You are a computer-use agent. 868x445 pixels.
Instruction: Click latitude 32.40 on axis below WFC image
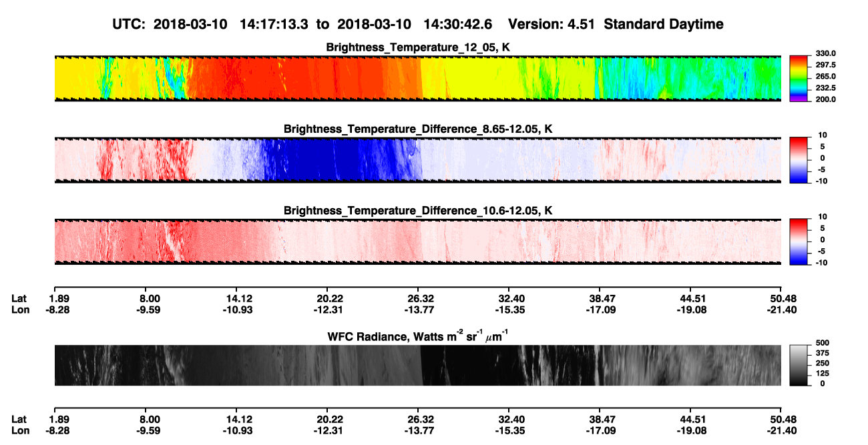click(509, 419)
